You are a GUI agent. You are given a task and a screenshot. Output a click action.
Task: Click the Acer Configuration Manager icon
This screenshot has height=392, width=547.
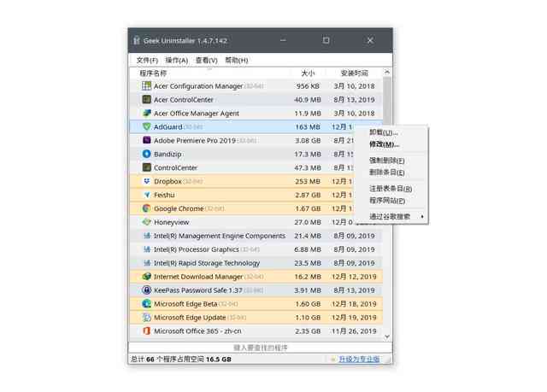pyautogui.click(x=146, y=85)
